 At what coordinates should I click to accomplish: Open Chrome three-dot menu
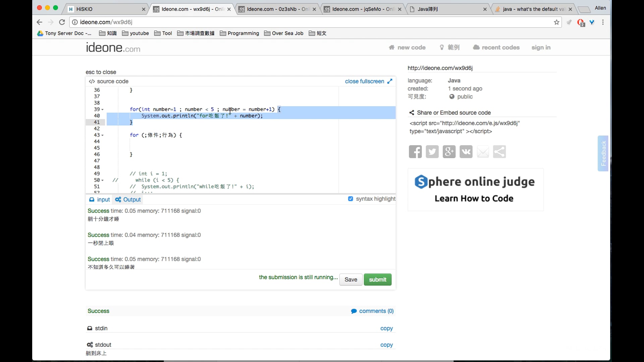603,22
